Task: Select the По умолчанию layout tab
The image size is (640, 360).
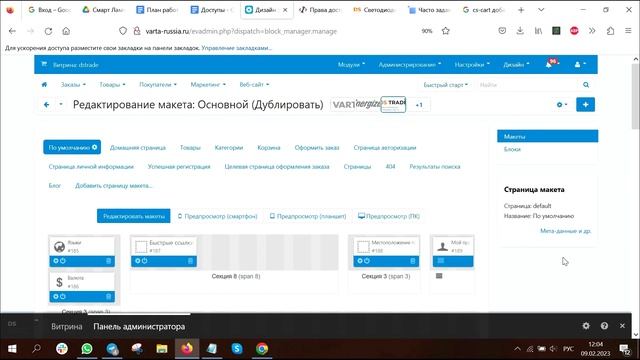Action: 72,147
